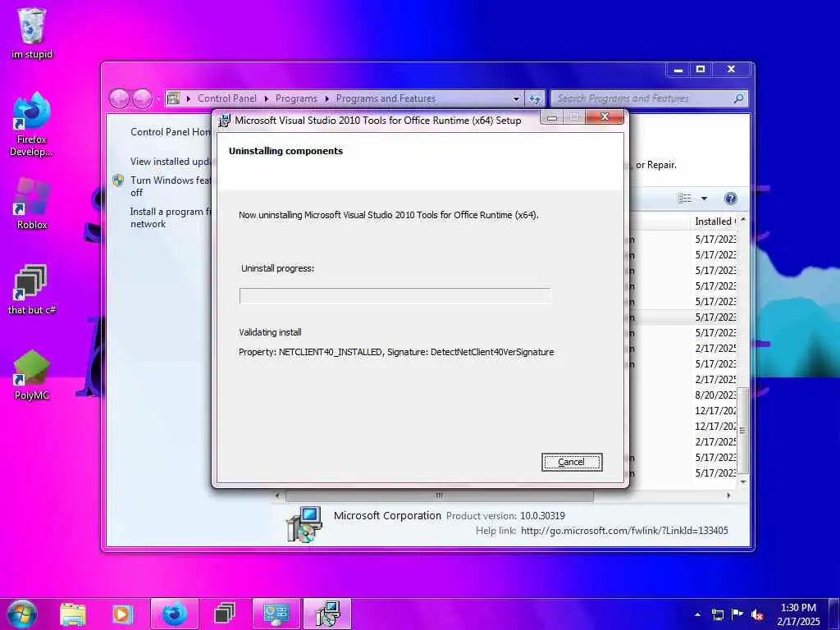The width and height of the screenshot is (840, 630).
Task: Click the Control Panel breadcrumb segment
Action: (x=226, y=98)
